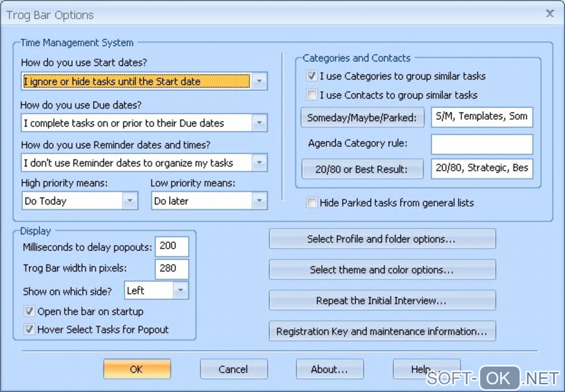565x392 pixels.
Task: Open the About dialog
Action: coord(330,369)
